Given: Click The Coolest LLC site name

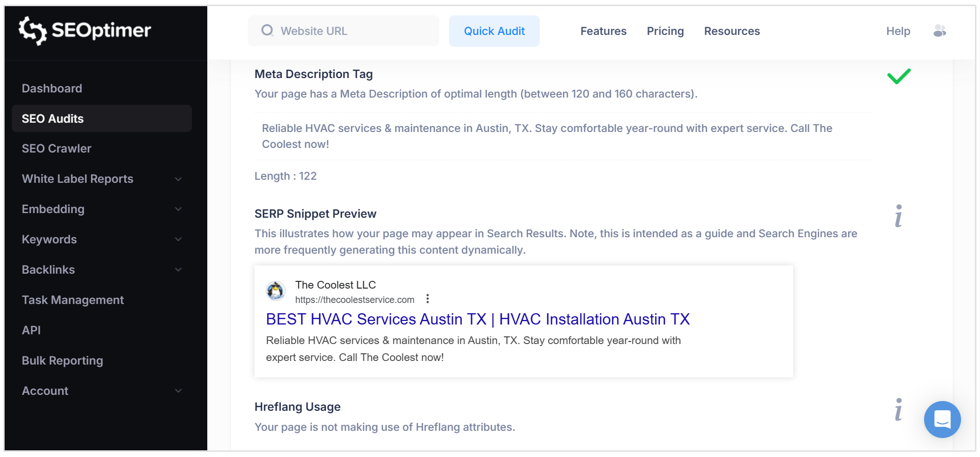Looking at the screenshot, I should 336,284.
